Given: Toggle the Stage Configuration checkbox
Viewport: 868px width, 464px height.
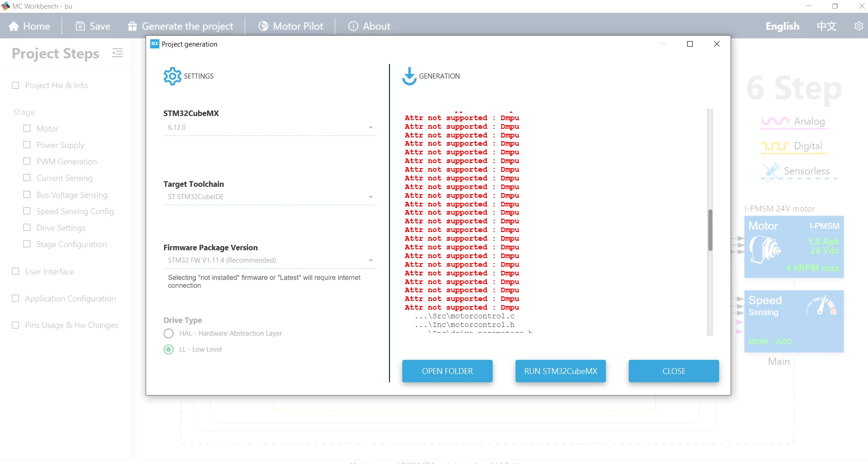Looking at the screenshot, I should coord(27,244).
